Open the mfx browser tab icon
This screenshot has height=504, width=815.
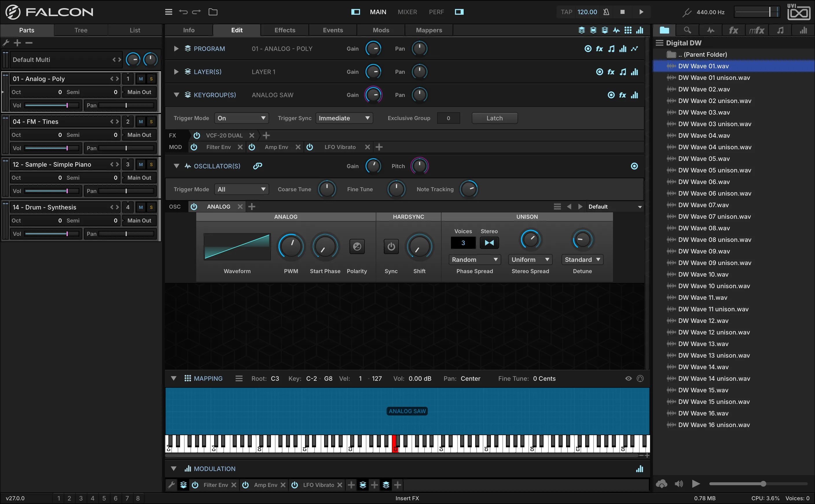756,30
